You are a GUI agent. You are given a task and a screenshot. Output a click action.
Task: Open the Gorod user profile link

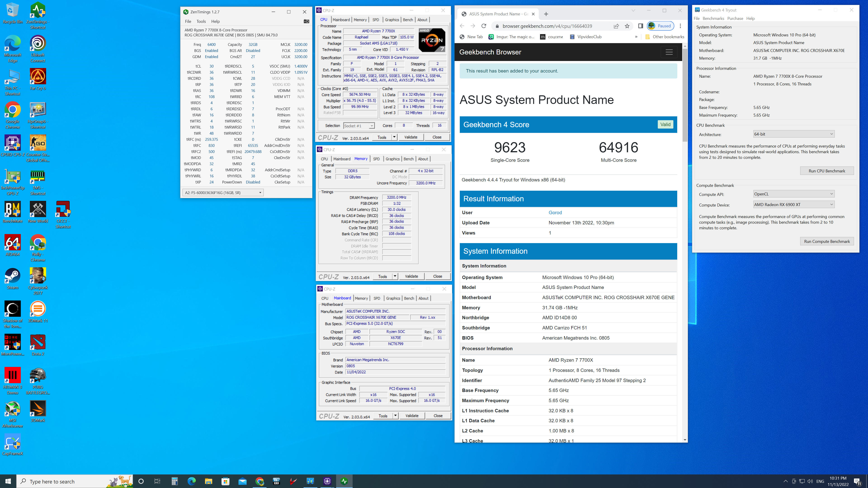[x=555, y=213]
